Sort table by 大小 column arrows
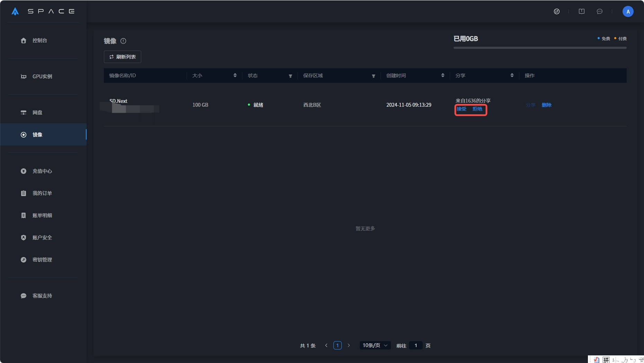644x363 pixels. pyautogui.click(x=235, y=75)
